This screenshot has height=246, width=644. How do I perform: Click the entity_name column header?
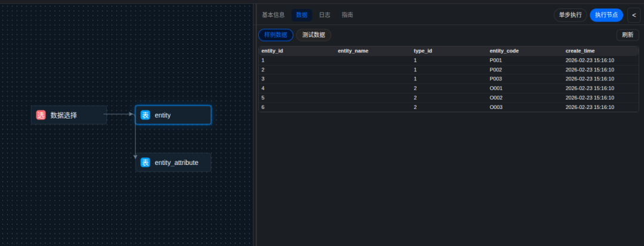click(x=353, y=51)
